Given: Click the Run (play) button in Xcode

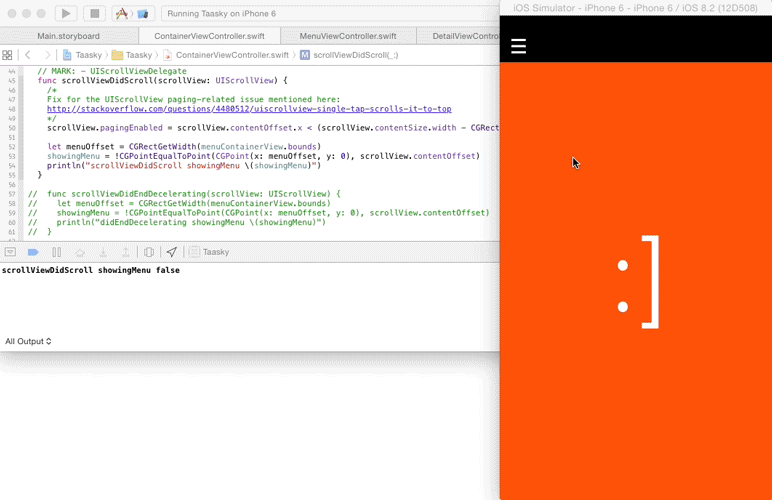Looking at the screenshot, I should point(66,14).
